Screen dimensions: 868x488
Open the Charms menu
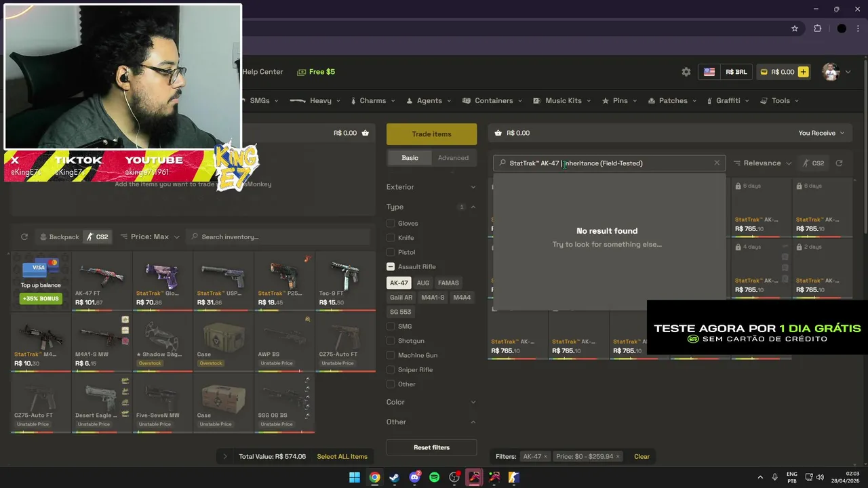[x=373, y=100]
